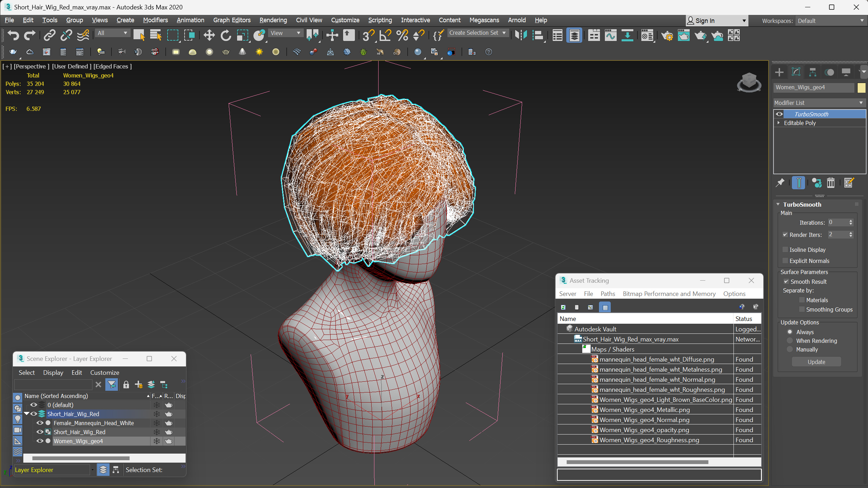Toggle the 3D Snaps icon
The height and width of the screenshot is (488, 868).
pyautogui.click(x=368, y=35)
